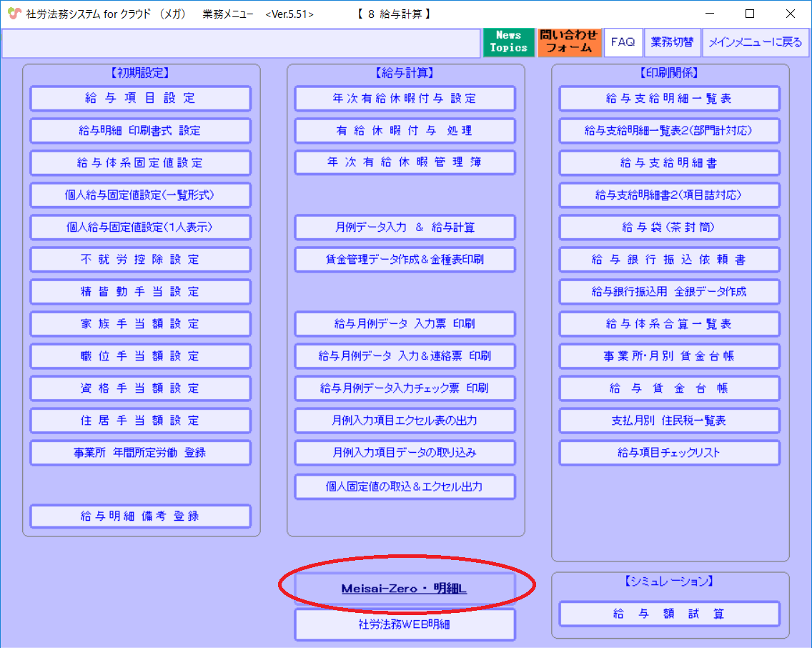Open 事業所 年間所定労働 登録

point(140,452)
